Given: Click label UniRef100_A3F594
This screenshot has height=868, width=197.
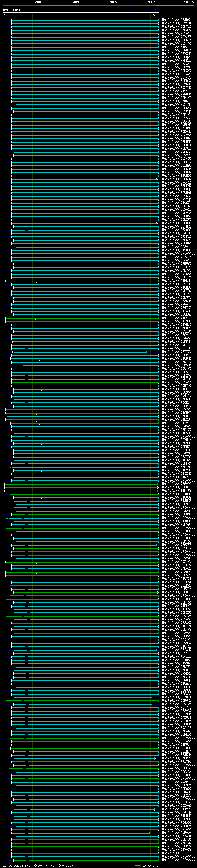Looking at the screenshot, I should (177, 525).
